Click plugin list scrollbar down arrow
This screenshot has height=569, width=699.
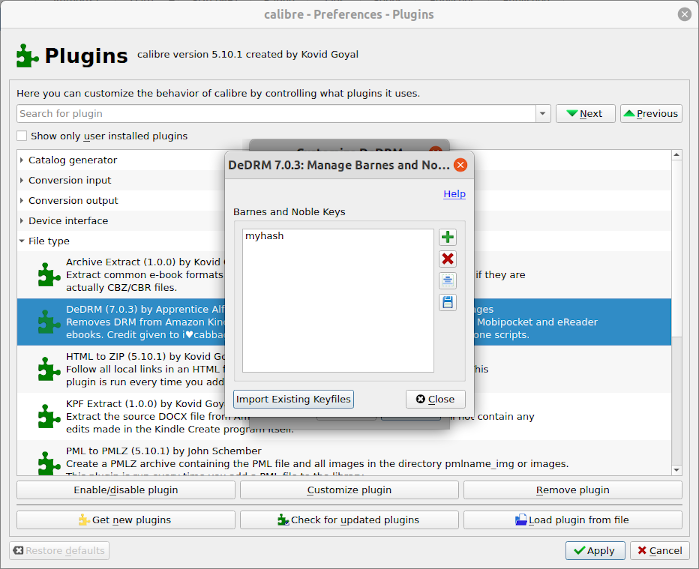pos(677,470)
